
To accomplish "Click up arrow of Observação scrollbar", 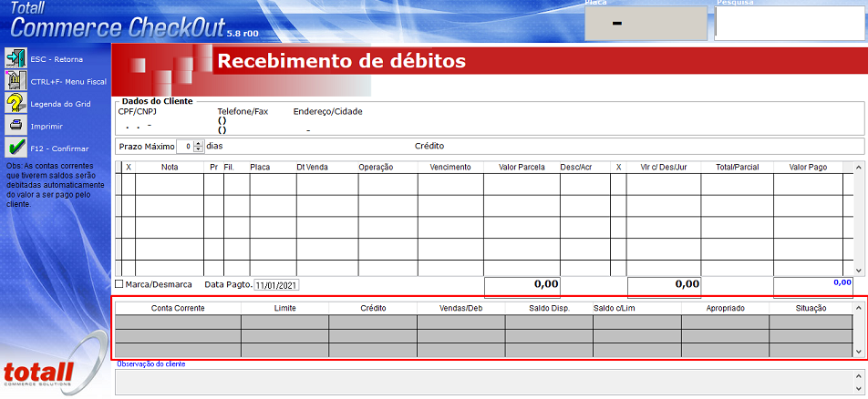I will point(859,374).
